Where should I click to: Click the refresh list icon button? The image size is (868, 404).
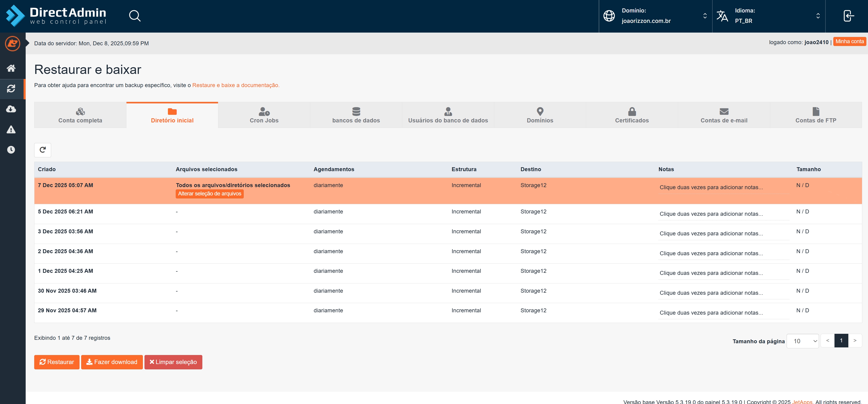pos(43,150)
